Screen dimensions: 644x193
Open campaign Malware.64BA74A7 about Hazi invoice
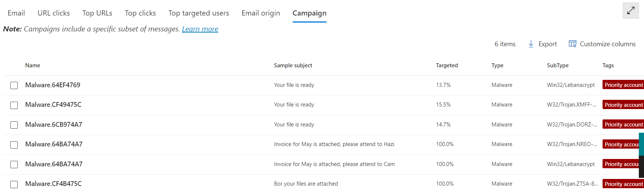54,144
